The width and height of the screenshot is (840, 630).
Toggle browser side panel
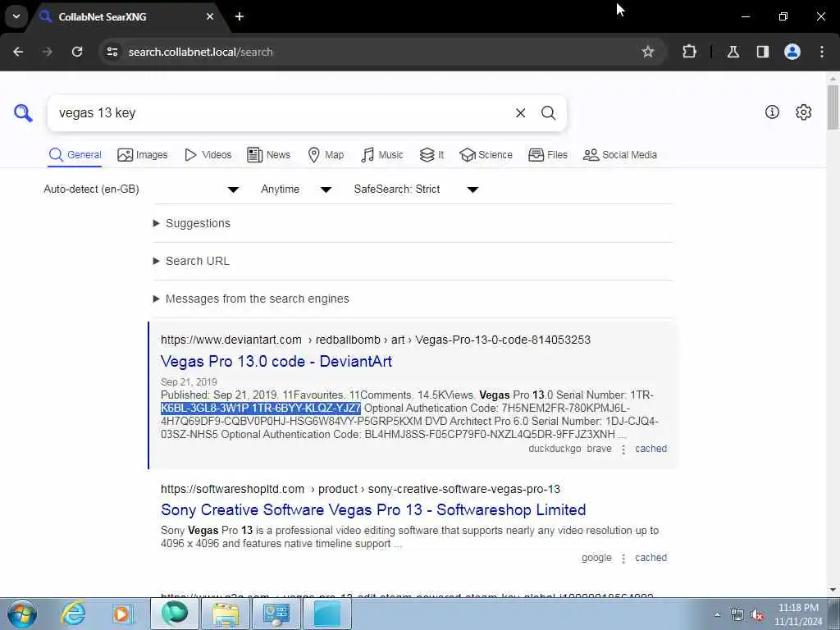click(x=763, y=52)
